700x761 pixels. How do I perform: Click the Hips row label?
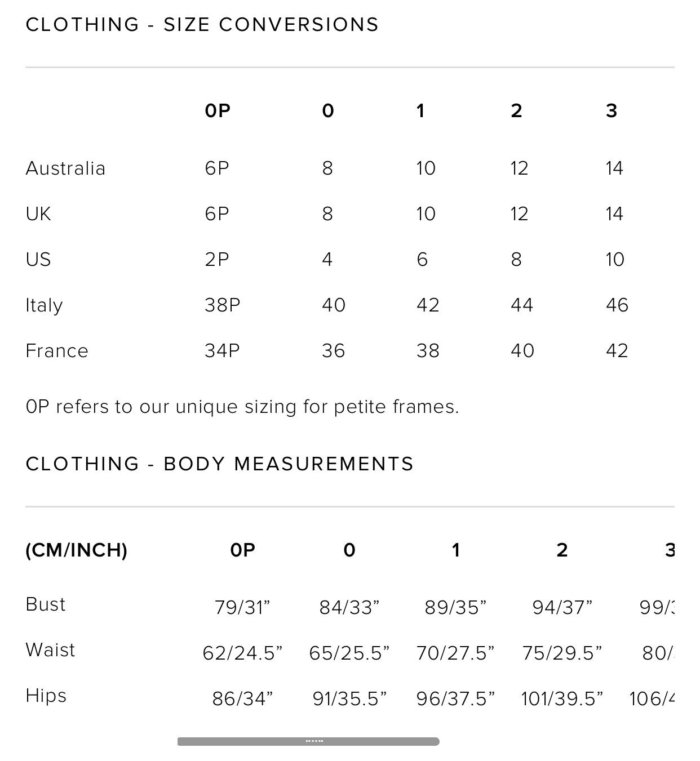click(46, 696)
